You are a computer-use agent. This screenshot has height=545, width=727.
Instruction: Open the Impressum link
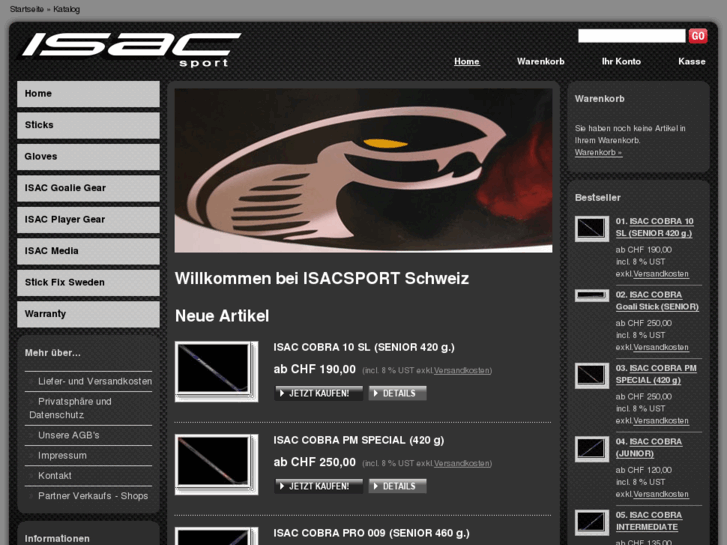tap(62, 455)
